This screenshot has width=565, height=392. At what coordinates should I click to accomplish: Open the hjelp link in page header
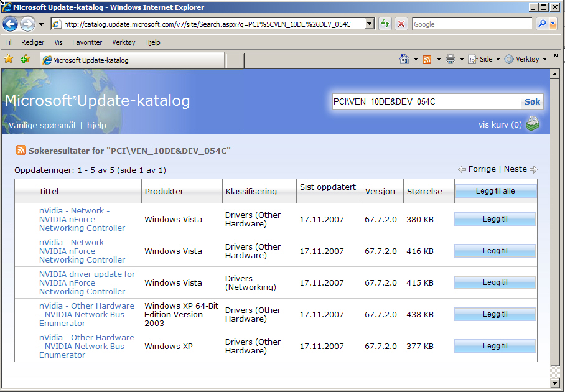96,126
